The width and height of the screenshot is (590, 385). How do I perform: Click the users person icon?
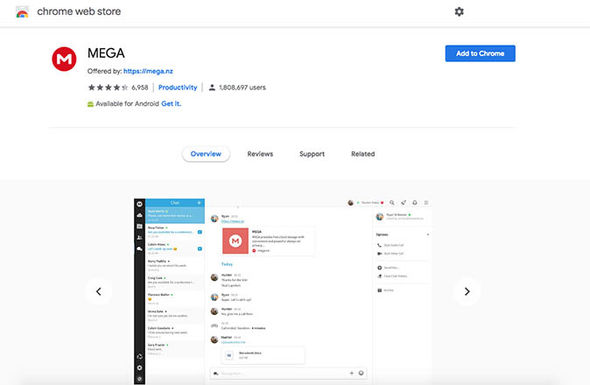pos(212,88)
